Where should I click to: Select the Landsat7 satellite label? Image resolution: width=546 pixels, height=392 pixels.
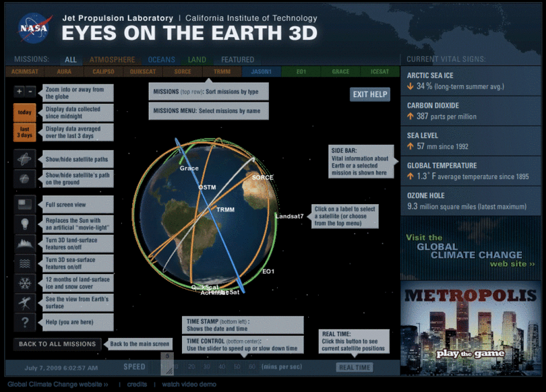[289, 216]
